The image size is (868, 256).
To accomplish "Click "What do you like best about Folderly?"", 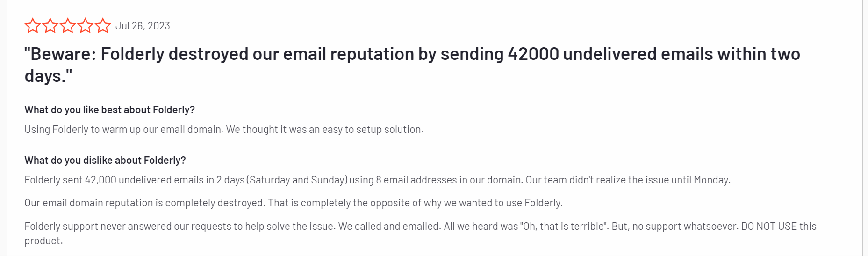I will pos(109,110).
